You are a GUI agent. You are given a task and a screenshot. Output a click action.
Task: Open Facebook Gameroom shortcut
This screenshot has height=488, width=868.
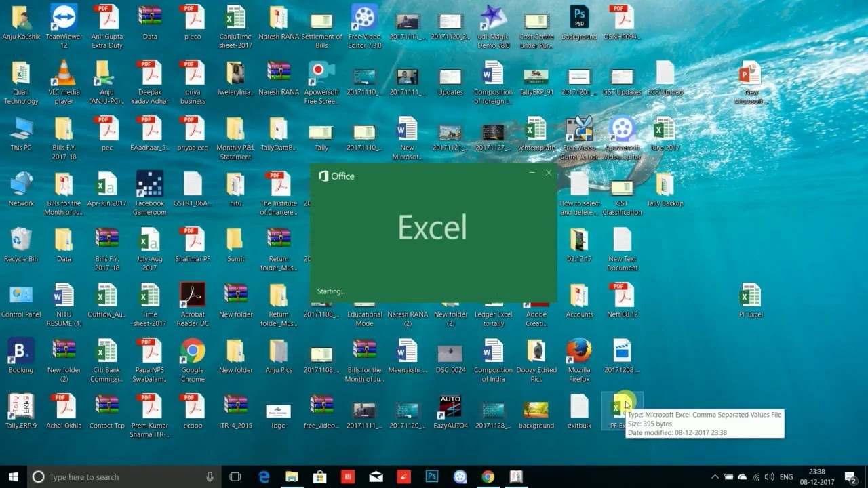pos(150,194)
